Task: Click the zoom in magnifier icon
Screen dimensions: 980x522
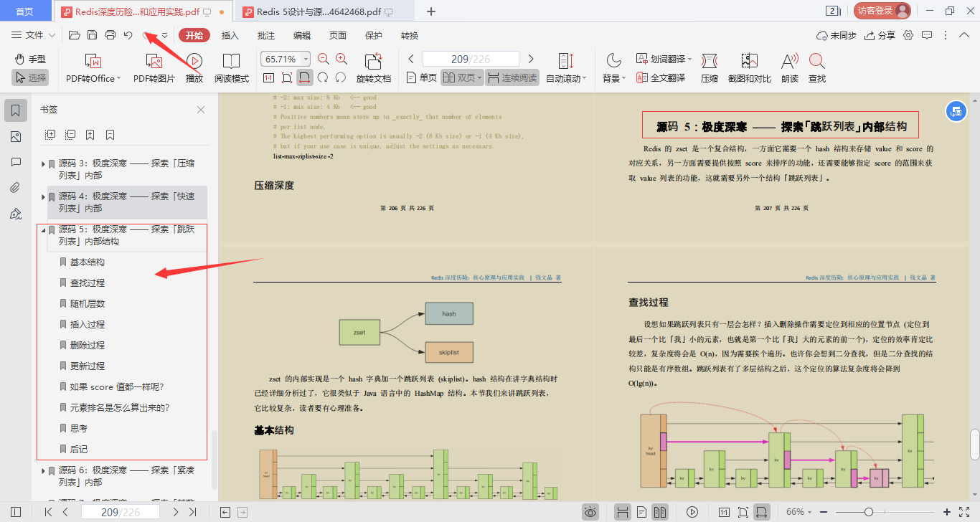Action: click(x=341, y=59)
